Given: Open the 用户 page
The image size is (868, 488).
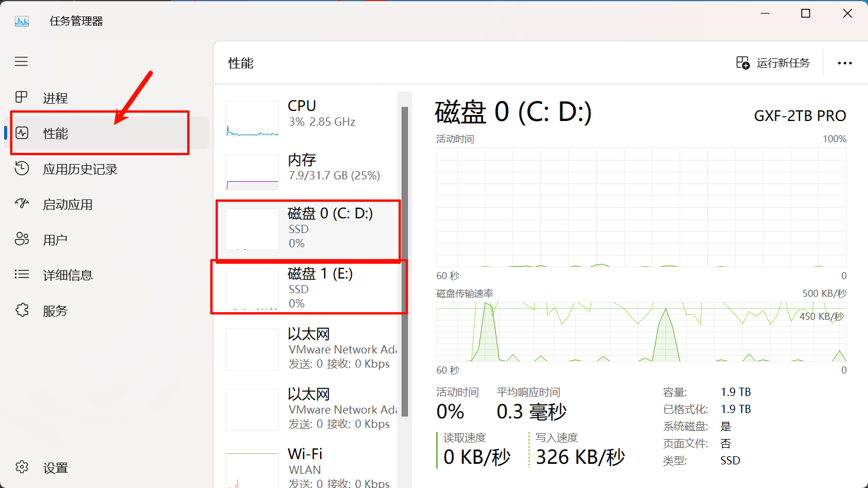Looking at the screenshot, I should 107,240.
